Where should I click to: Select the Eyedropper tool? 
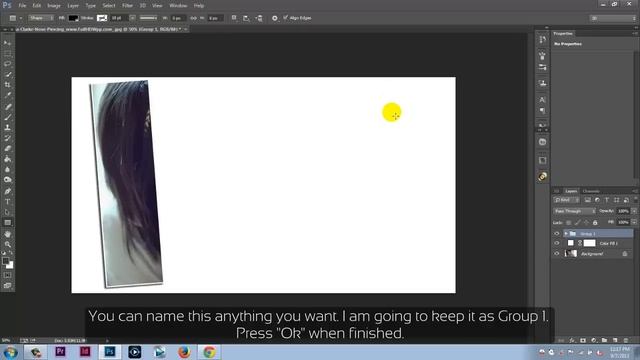pyautogui.click(x=7, y=96)
